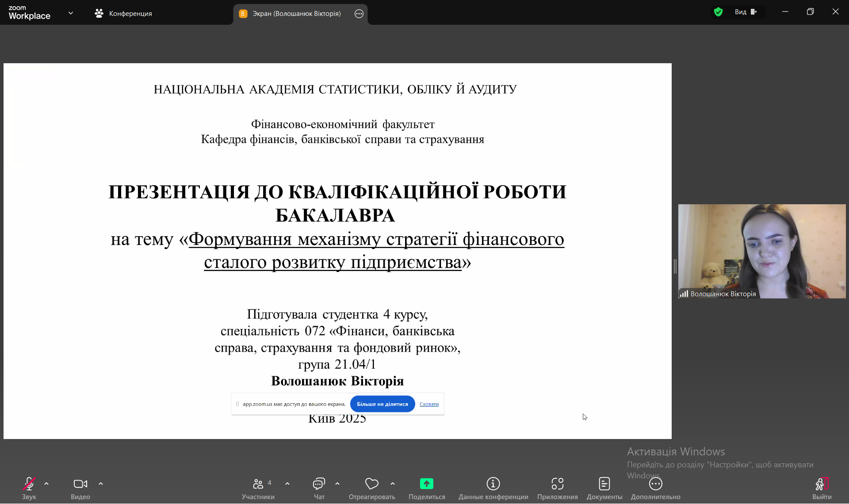Switch to Конференция tab
The height and width of the screenshot is (504, 849).
pyautogui.click(x=123, y=14)
